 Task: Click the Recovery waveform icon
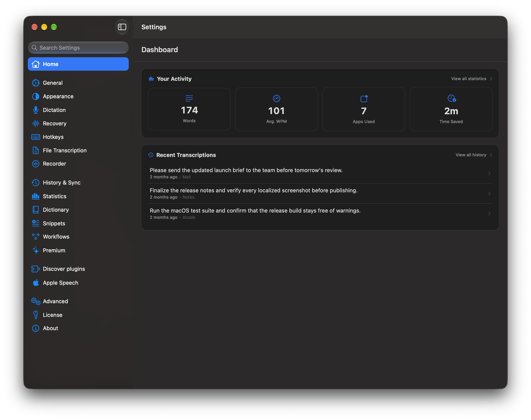[x=36, y=124]
